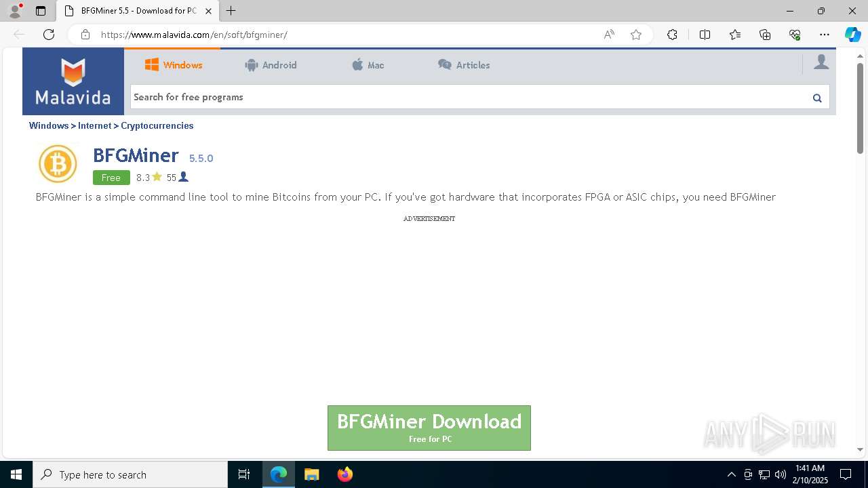This screenshot has width=868, height=488.
Task: Open the Collections icon
Action: 765,35
